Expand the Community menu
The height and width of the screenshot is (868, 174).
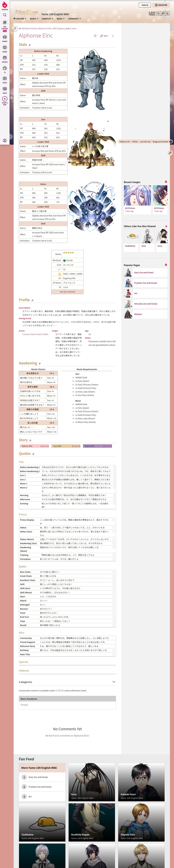coord(74,19)
